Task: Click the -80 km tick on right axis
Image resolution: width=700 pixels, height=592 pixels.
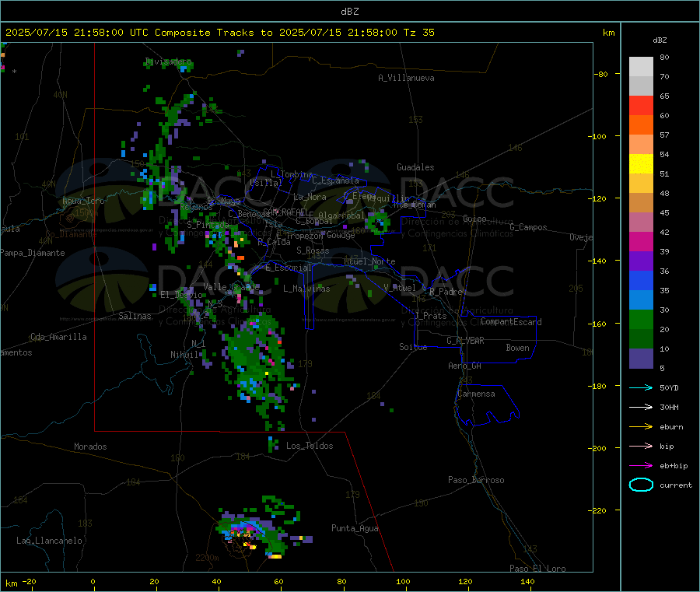Action: pos(601,74)
